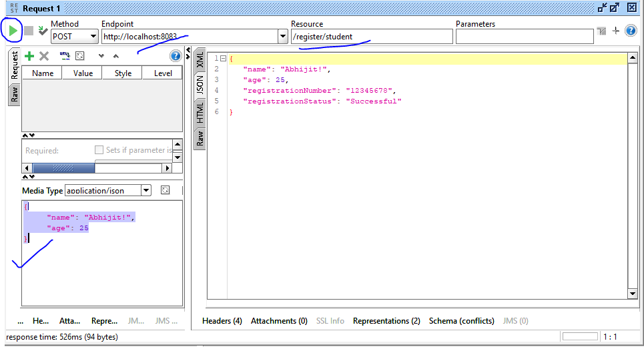Open help from the request panel question mark
Viewport: 644px width, 347px height.
pyautogui.click(x=176, y=56)
